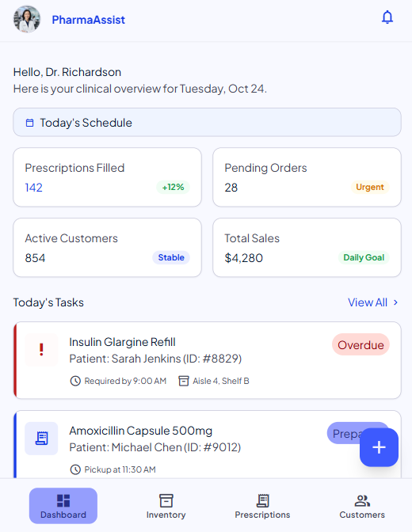Open the Total Sales card
Image resolution: width=412 pixels, height=532 pixels.
coord(307,248)
